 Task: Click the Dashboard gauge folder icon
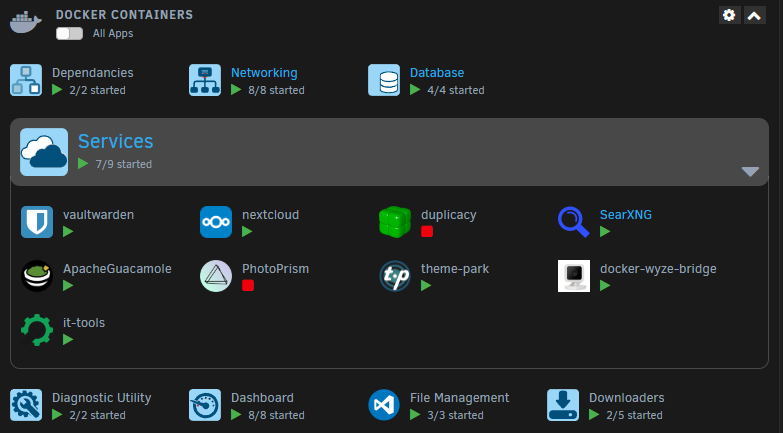(205, 405)
